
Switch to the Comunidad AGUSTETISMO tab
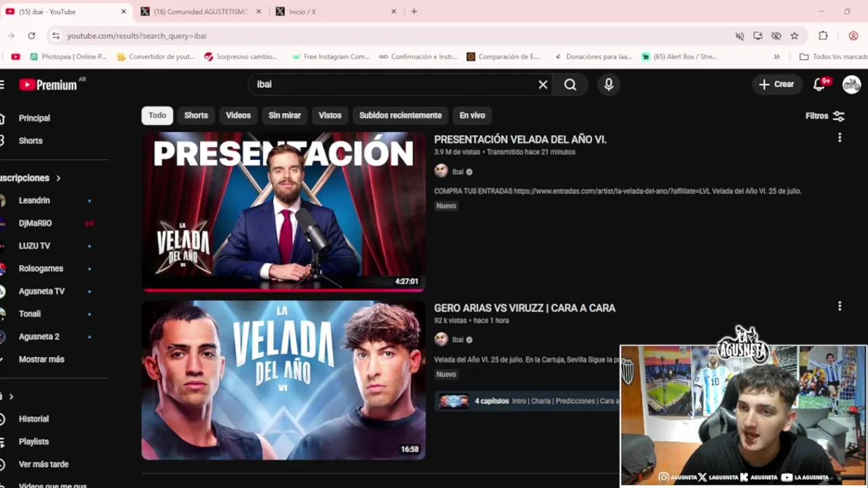pyautogui.click(x=201, y=12)
